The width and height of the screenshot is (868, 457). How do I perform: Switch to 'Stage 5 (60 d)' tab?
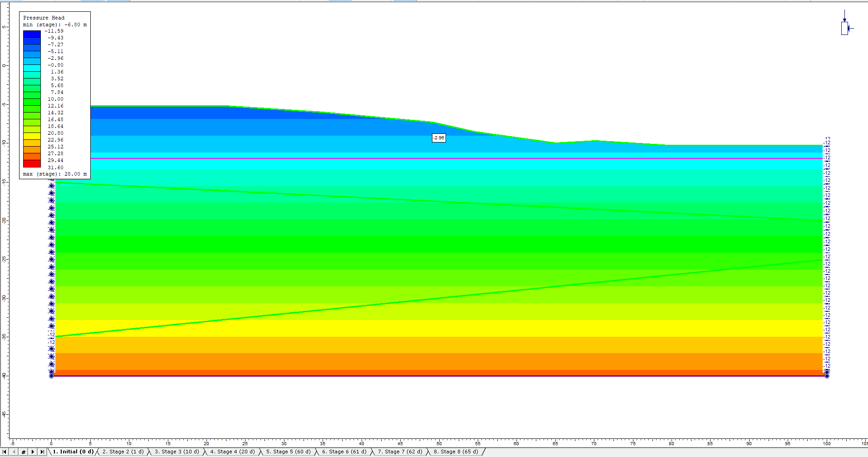tap(289, 452)
